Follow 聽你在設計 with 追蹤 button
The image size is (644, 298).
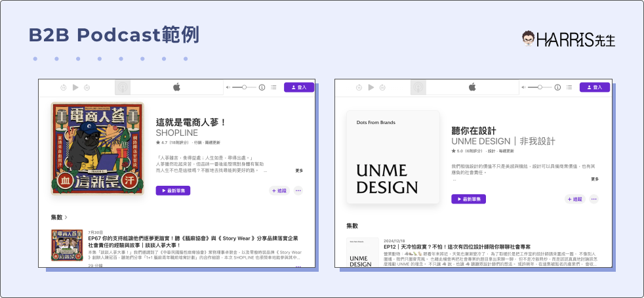[575, 199]
